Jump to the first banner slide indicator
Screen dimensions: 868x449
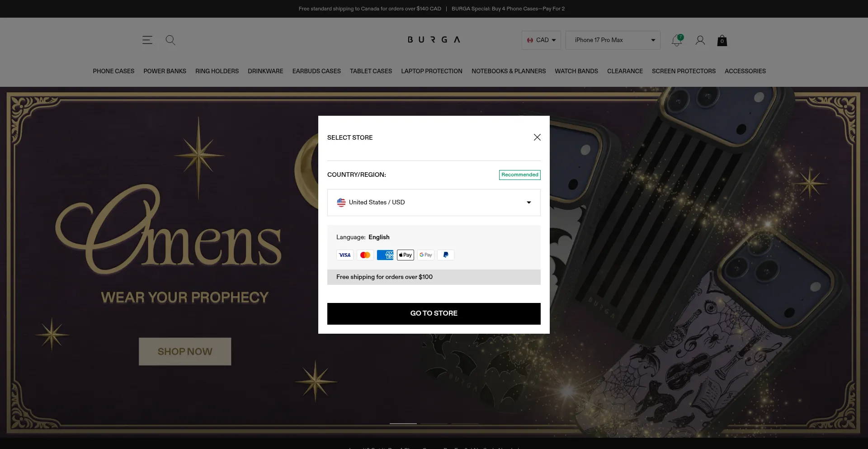(x=403, y=424)
